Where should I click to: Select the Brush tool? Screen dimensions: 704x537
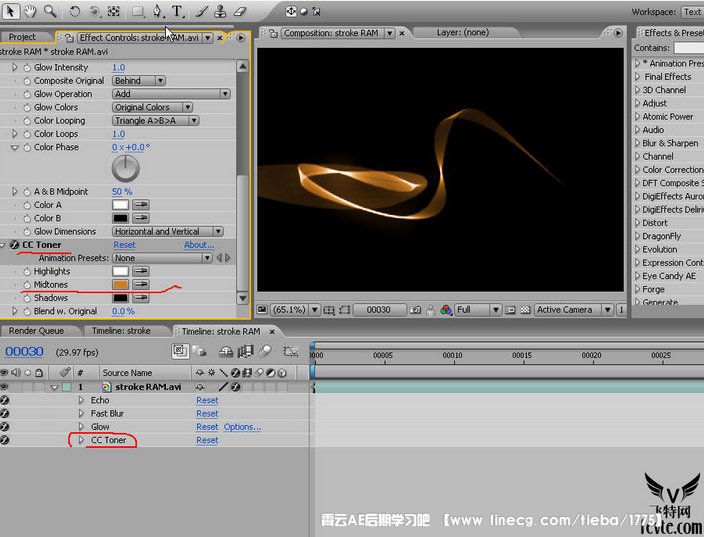(x=201, y=11)
